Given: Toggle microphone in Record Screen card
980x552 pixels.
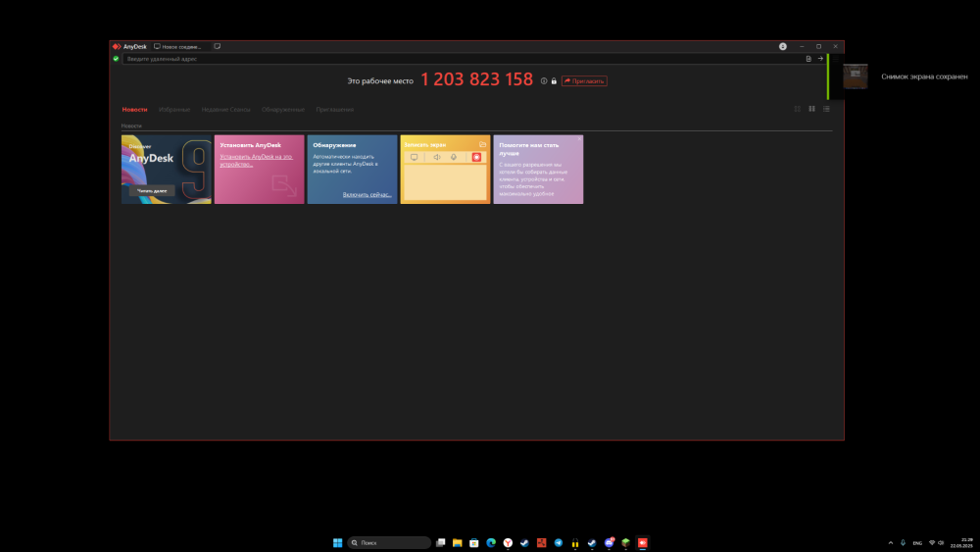Looking at the screenshot, I should (x=454, y=158).
